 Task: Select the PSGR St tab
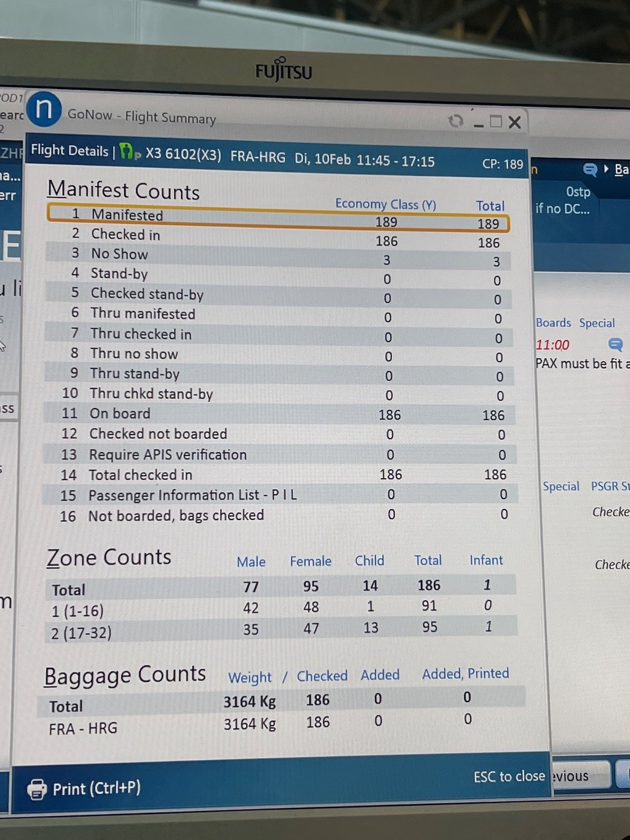click(x=610, y=486)
